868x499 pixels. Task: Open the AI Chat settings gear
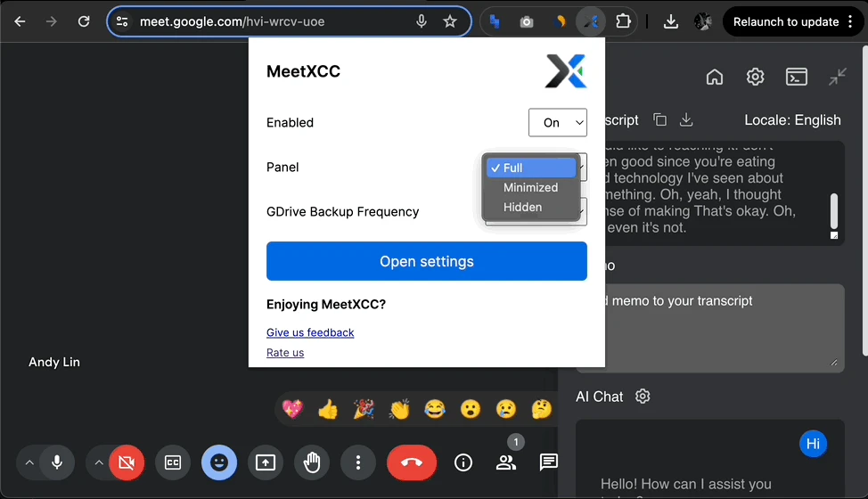(643, 397)
